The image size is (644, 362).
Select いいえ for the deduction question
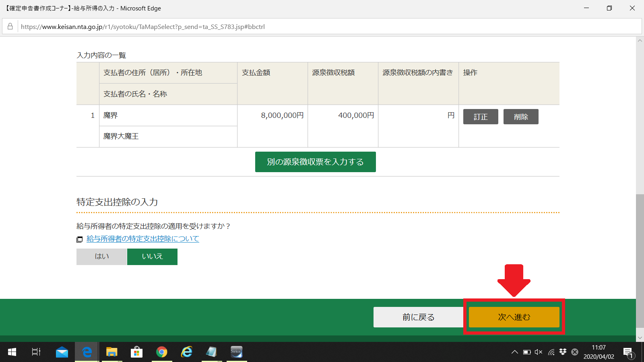[152, 257]
